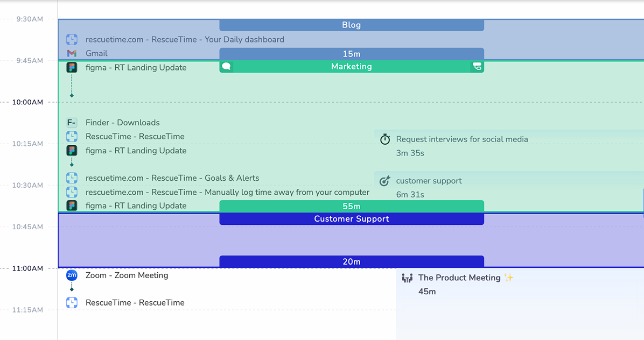Click the Gmail icon in the Blog block
Viewport: 644px width, 340px height.
coord(72,53)
